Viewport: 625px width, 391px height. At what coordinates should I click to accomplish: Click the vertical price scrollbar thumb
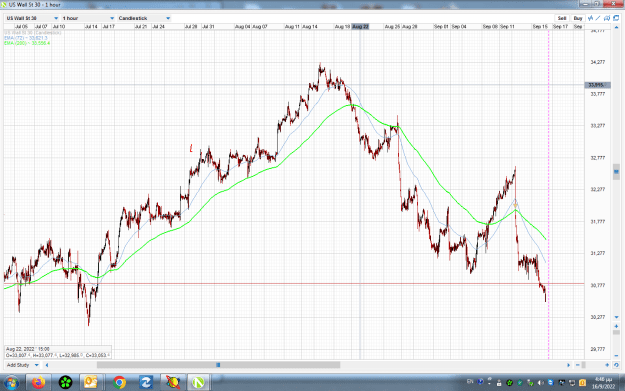click(616, 172)
